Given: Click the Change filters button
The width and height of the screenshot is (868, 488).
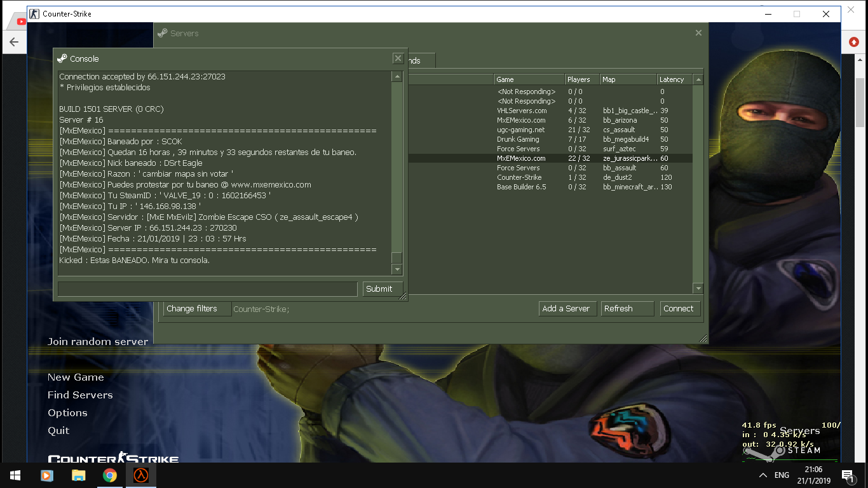Looking at the screenshot, I should [x=197, y=309].
